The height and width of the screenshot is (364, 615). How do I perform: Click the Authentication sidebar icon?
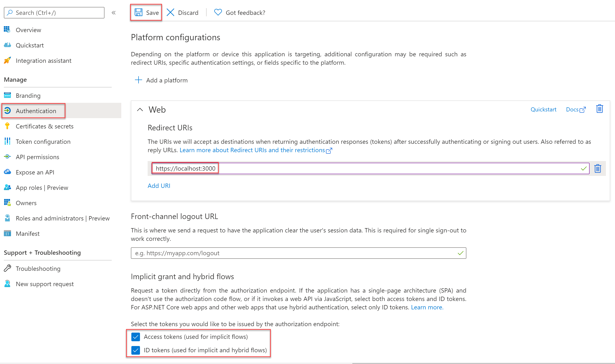8,110
